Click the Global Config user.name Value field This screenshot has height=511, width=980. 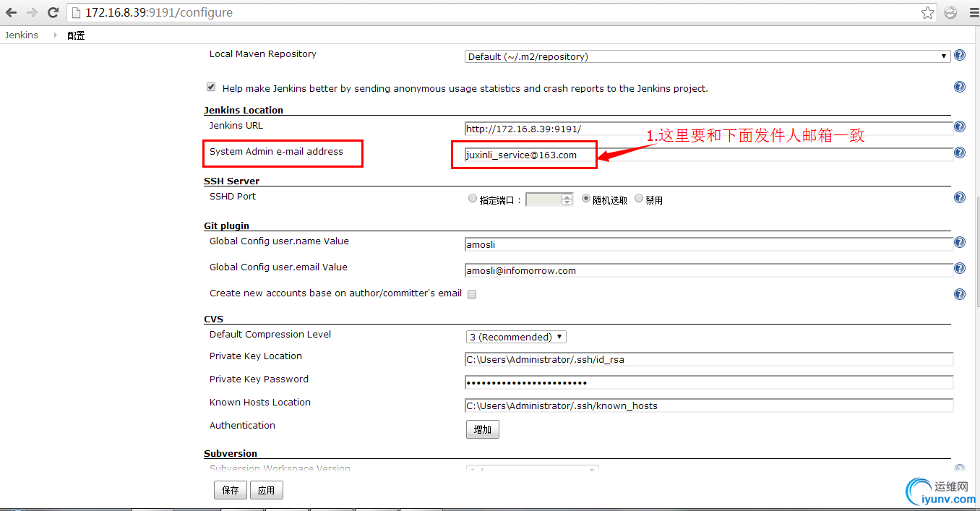[709, 244]
